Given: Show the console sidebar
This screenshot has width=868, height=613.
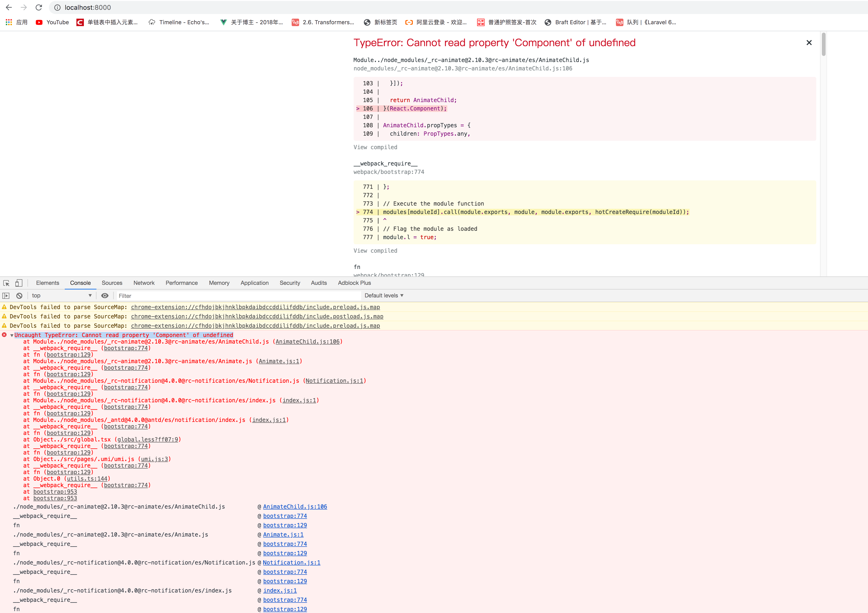Looking at the screenshot, I should click(x=6, y=296).
